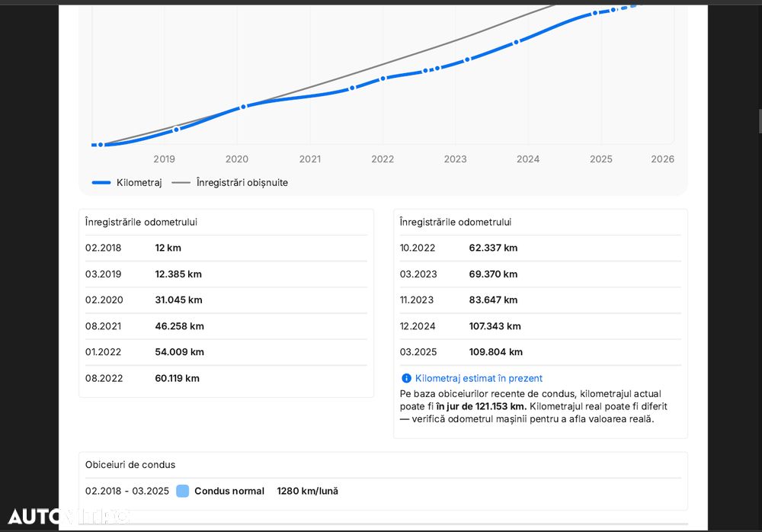The height and width of the screenshot is (532, 762).
Task: Select the first data point at chart start
Action: (x=100, y=145)
